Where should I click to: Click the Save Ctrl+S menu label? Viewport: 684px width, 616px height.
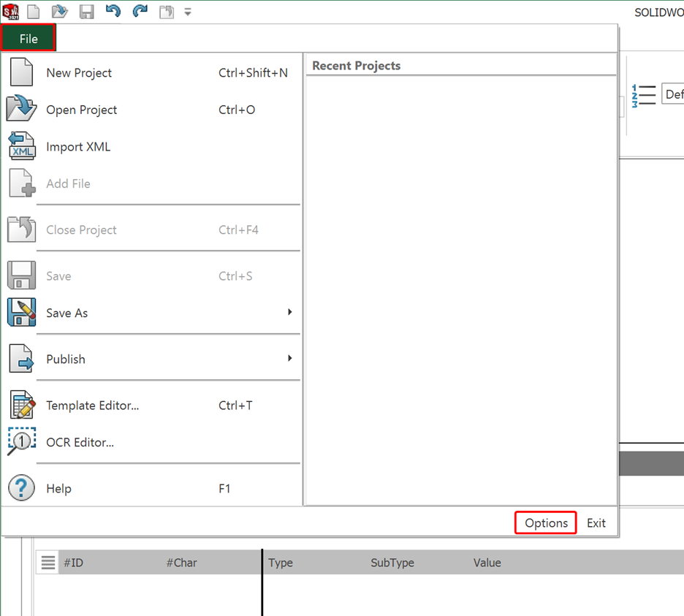point(58,276)
